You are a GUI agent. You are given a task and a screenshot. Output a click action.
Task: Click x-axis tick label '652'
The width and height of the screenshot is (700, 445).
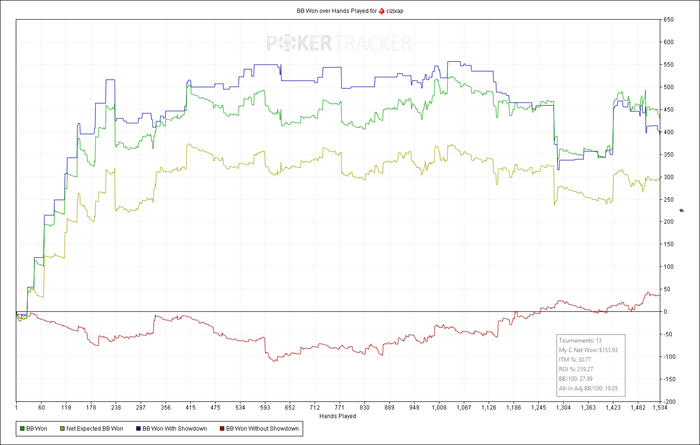(x=290, y=408)
